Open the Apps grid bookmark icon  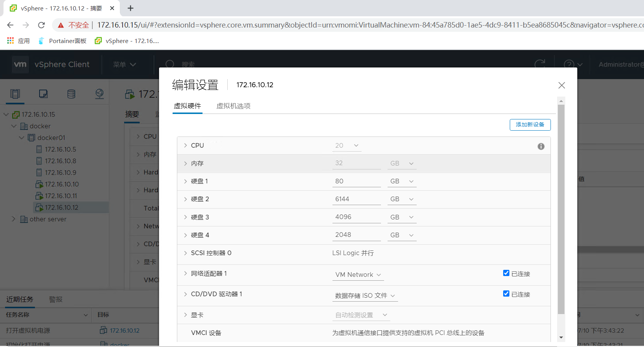point(10,41)
